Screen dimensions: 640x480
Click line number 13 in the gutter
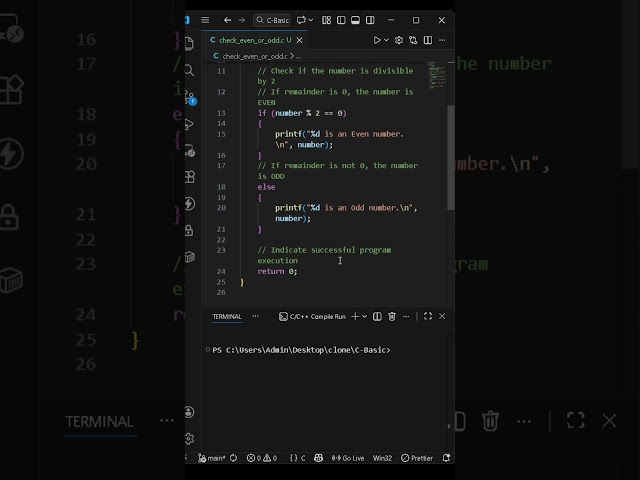(221, 113)
